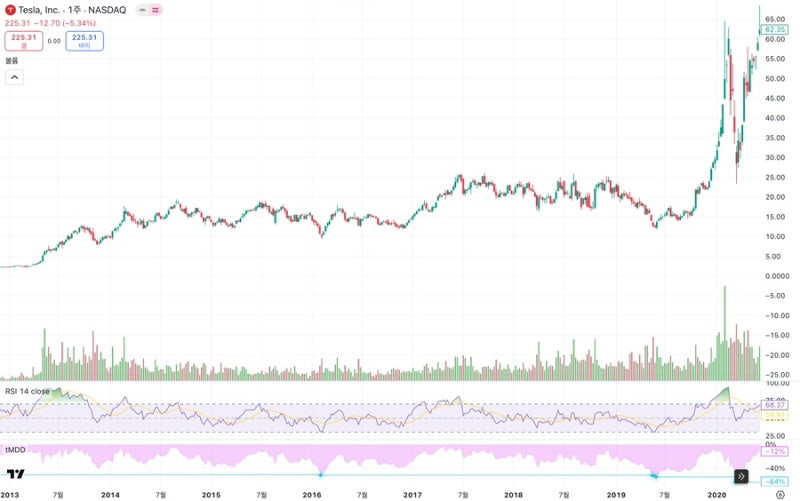Image resolution: width=800 pixels, height=501 pixels.
Task: Select the volume indicator legend label
Action: point(11,61)
